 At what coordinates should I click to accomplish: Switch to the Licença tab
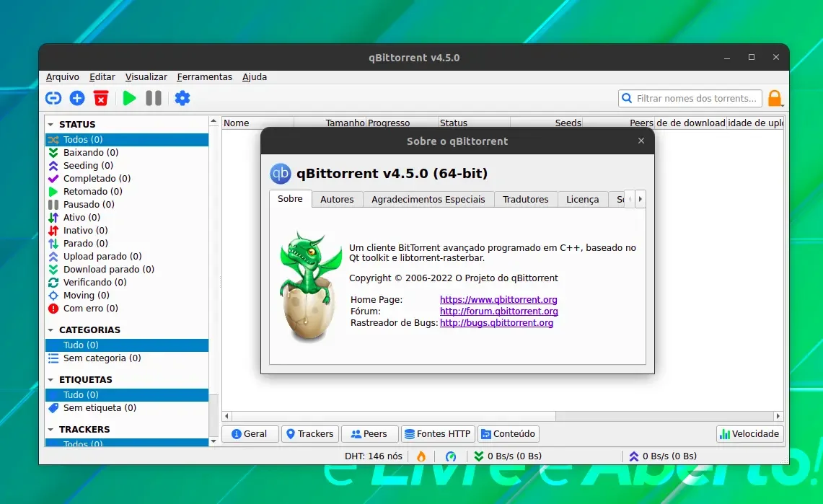click(x=583, y=199)
